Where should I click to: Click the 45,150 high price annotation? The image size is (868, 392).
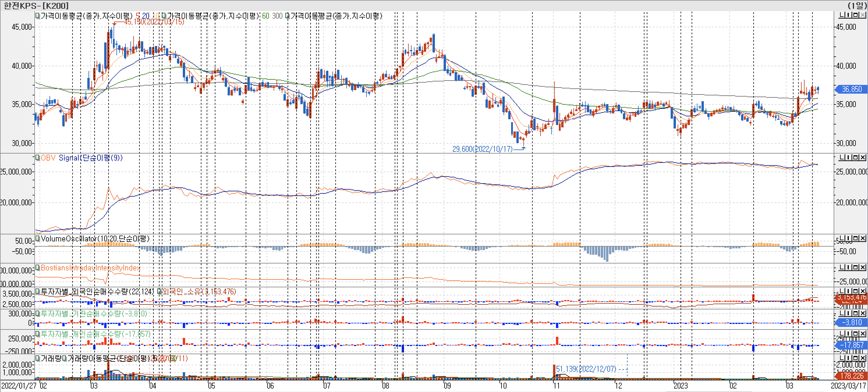point(154,22)
